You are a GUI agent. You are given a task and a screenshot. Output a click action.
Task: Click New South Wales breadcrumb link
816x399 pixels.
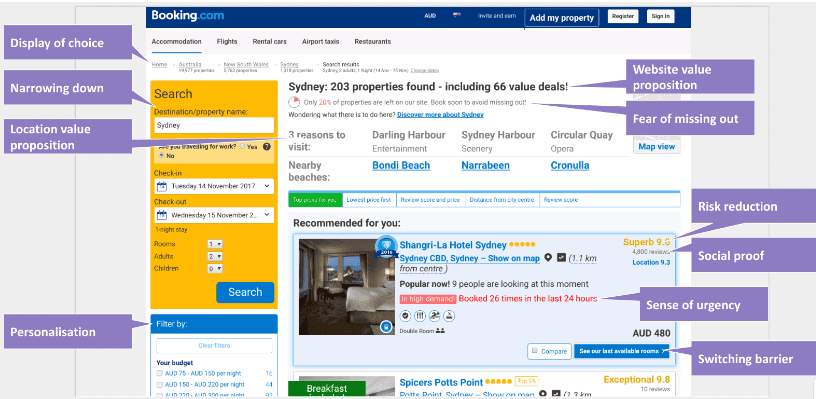click(246, 65)
